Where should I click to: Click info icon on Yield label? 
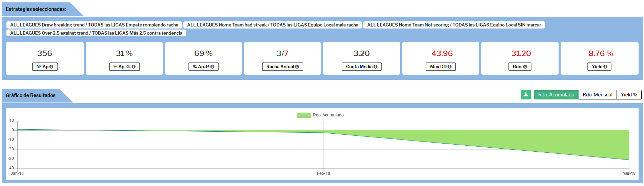point(605,67)
